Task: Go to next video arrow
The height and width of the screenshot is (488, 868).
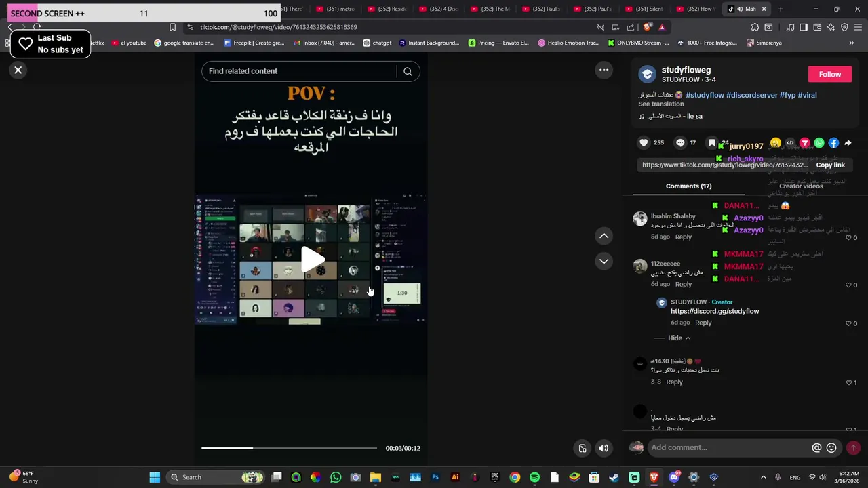Action: pos(604,261)
